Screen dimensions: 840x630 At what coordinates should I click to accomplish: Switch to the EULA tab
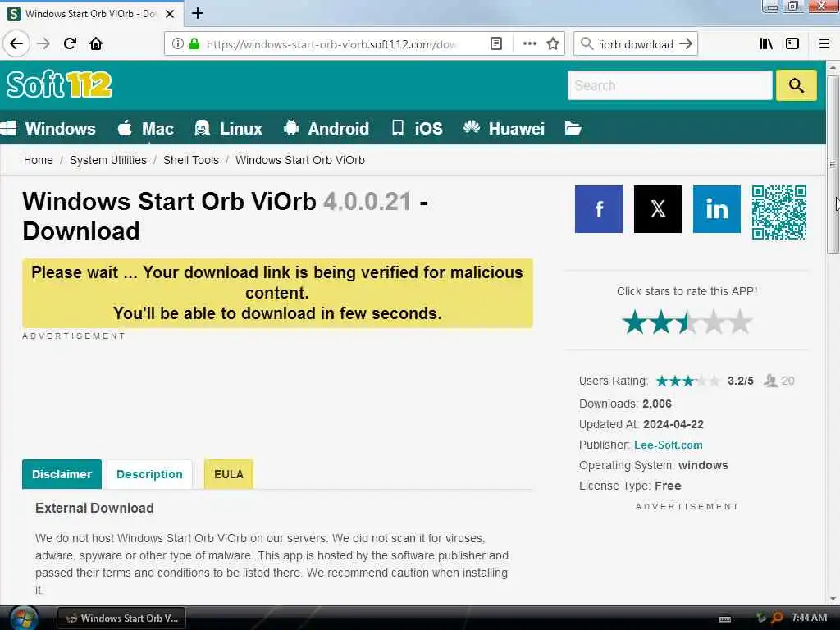(229, 474)
